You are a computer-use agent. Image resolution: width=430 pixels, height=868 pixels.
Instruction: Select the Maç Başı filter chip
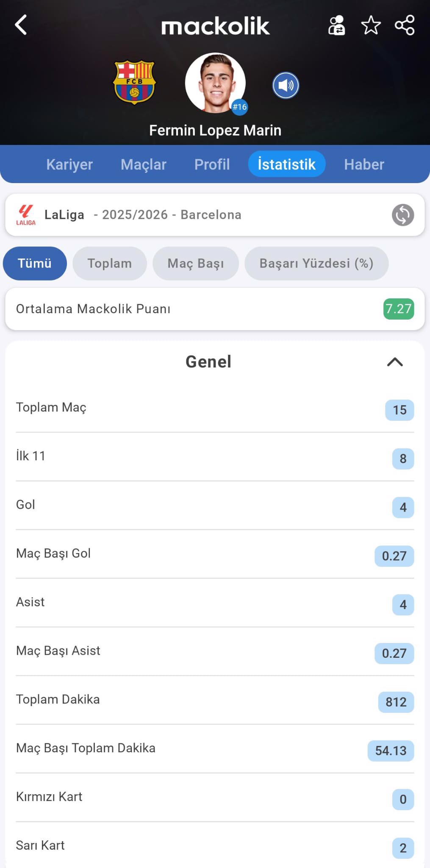196,263
